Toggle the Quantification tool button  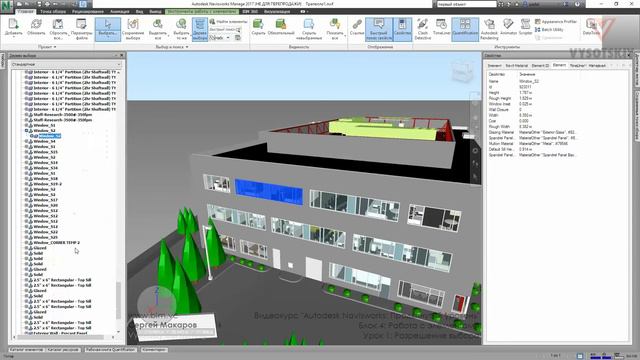[x=465, y=29]
